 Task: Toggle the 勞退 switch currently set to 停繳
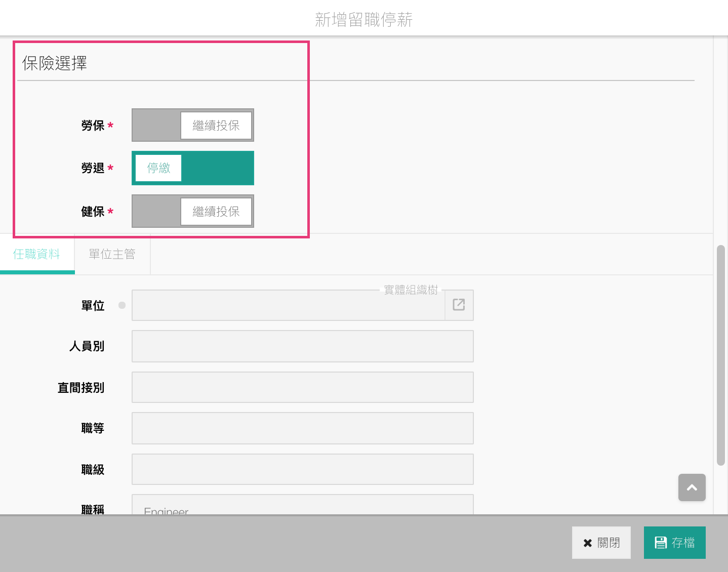pos(192,168)
